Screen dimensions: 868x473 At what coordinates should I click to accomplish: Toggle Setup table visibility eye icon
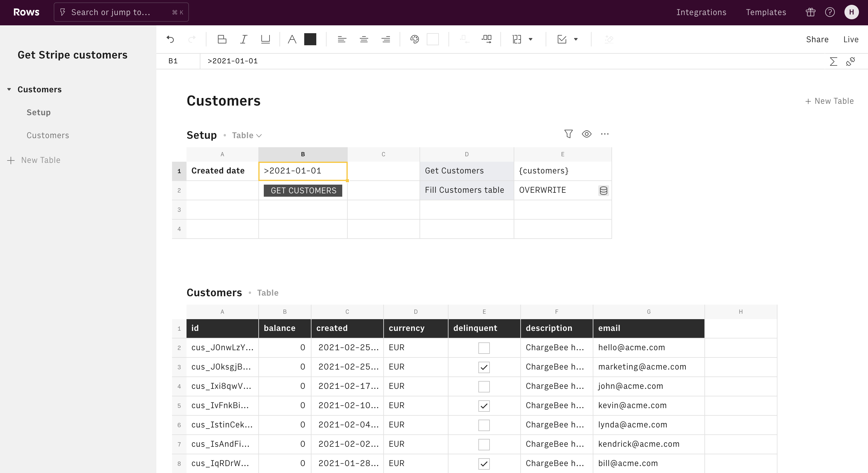coord(586,134)
